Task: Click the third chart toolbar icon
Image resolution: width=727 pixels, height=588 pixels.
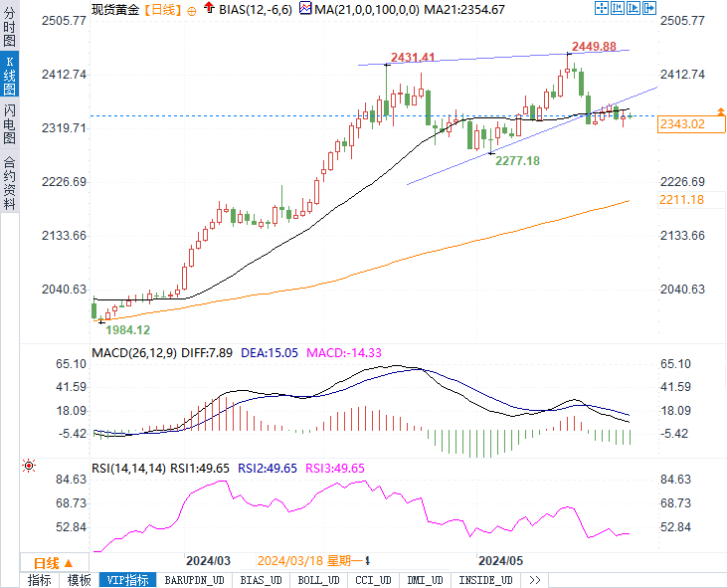Action: [634, 9]
